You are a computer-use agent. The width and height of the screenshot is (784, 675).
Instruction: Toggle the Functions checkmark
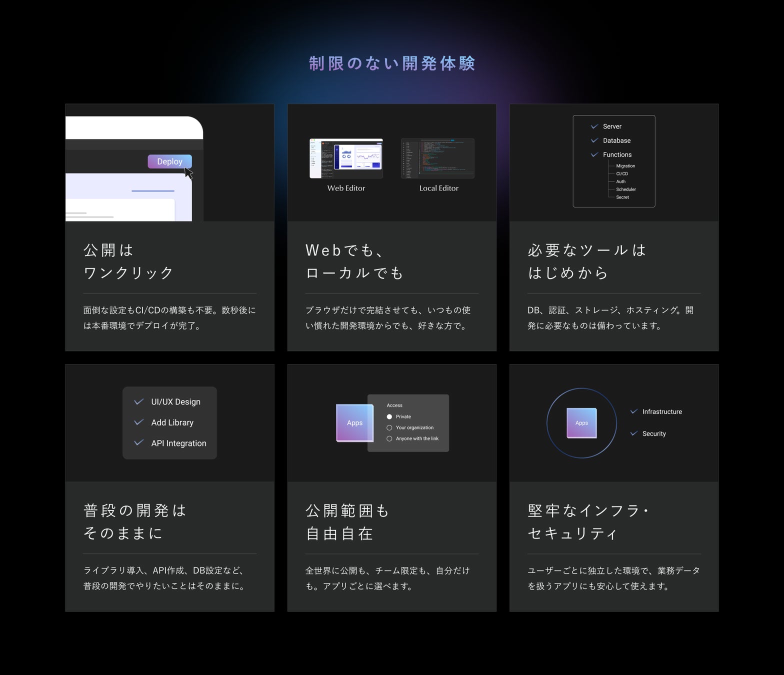tap(594, 154)
